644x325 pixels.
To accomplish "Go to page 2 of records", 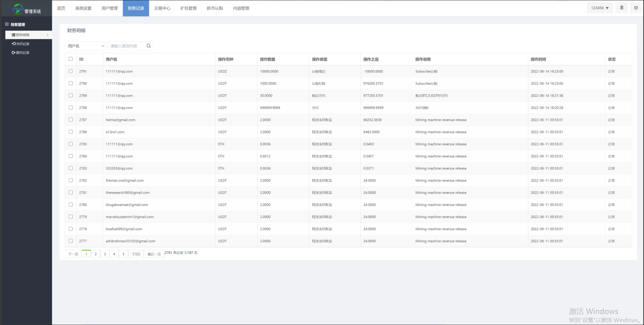I will [x=96, y=254].
